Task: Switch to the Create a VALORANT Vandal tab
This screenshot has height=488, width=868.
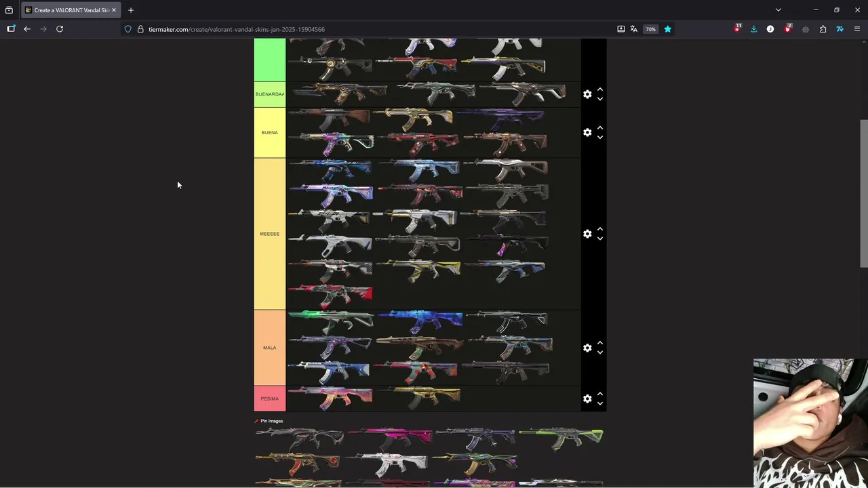Action: pyautogui.click(x=71, y=10)
